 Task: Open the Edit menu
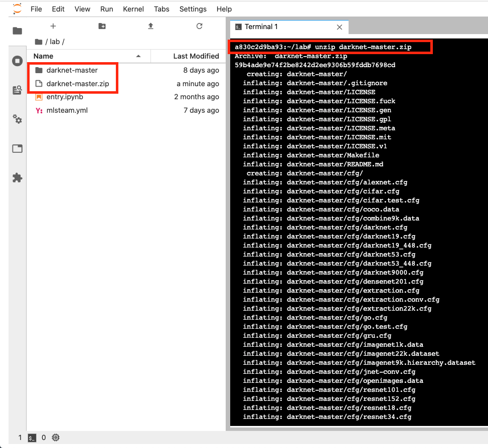click(58, 9)
